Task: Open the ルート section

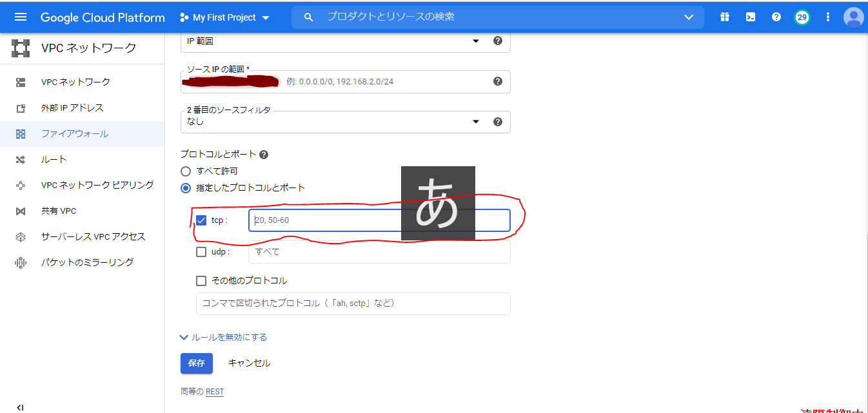Action: 54,158
